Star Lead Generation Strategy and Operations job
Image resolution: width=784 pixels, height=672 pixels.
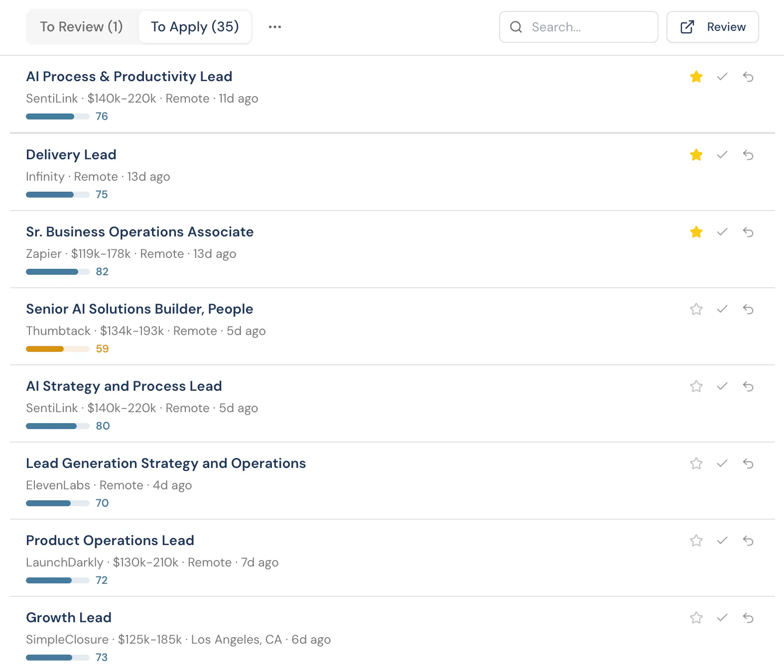pyautogui.click(x=696, y=463)
